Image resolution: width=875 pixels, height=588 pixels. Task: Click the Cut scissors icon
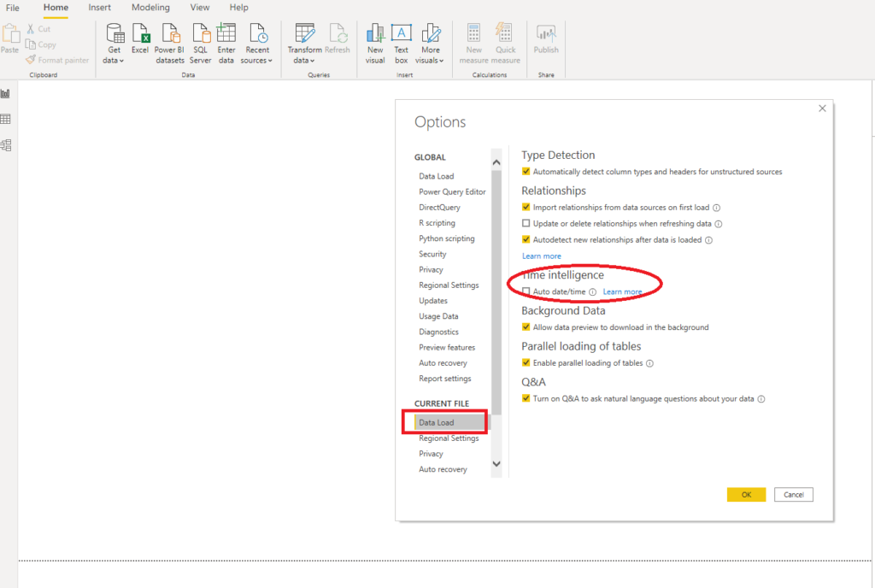tap(31, 28)
